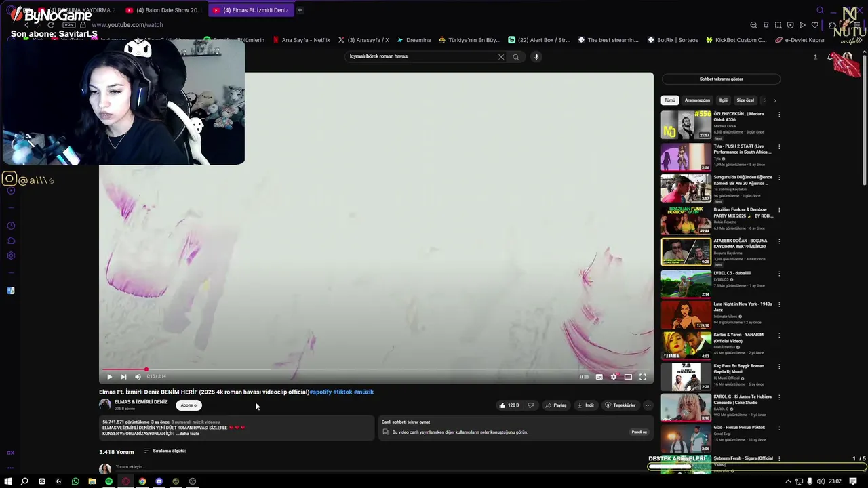Viewport: 868px width, 488px height.
Task: Mute the video player volume
Action: 138,377
